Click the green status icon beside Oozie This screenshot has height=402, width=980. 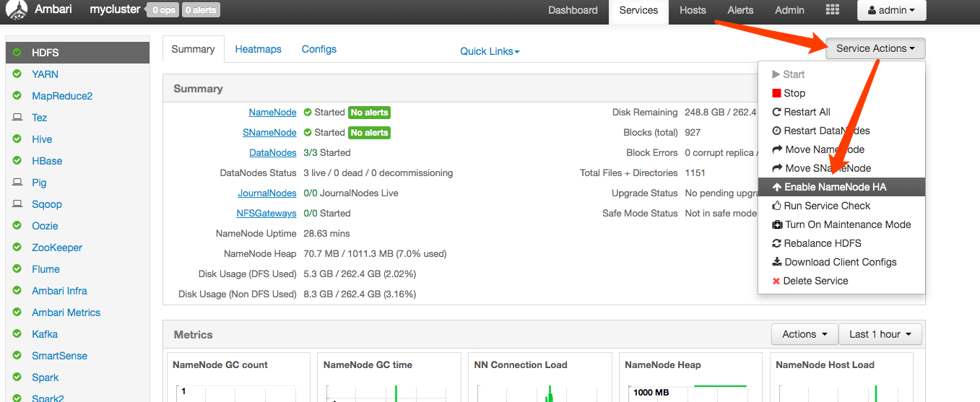click(17, 226)
